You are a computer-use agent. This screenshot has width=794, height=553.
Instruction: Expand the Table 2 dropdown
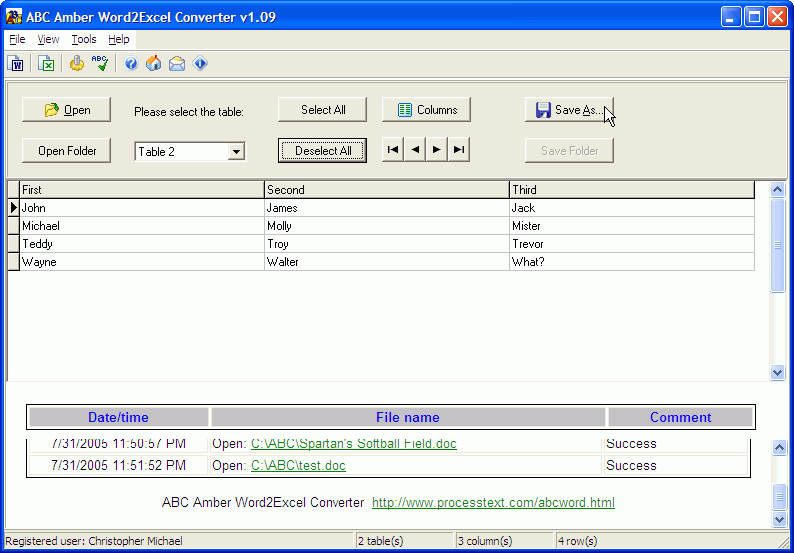point(236,151)
